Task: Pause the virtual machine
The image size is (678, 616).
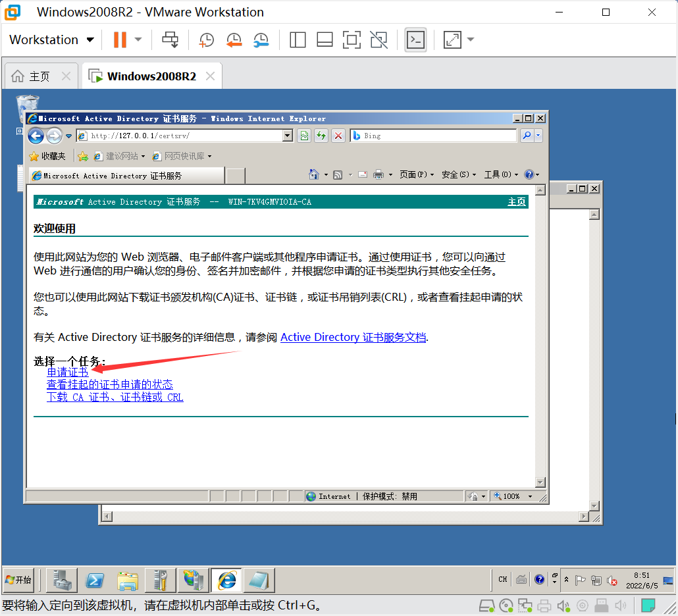Action: [120, 39]
